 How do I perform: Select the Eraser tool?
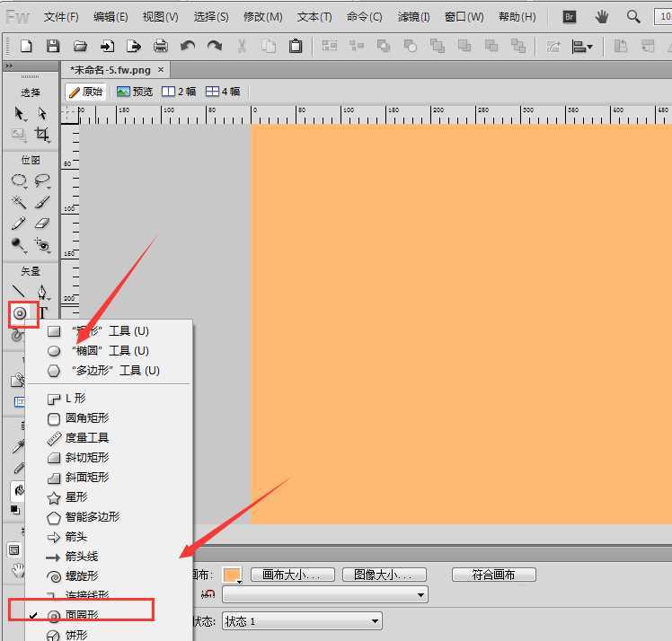41,223
